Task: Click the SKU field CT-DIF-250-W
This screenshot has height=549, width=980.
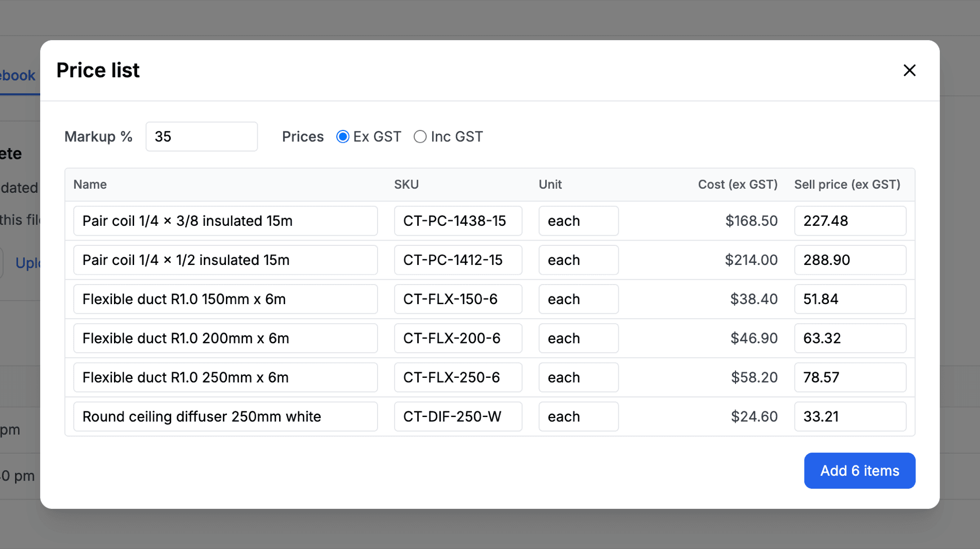Action: 458,417
